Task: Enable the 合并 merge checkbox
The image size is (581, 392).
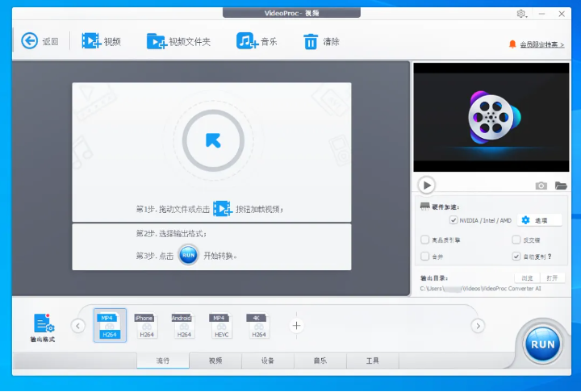Action: point(425,256)
